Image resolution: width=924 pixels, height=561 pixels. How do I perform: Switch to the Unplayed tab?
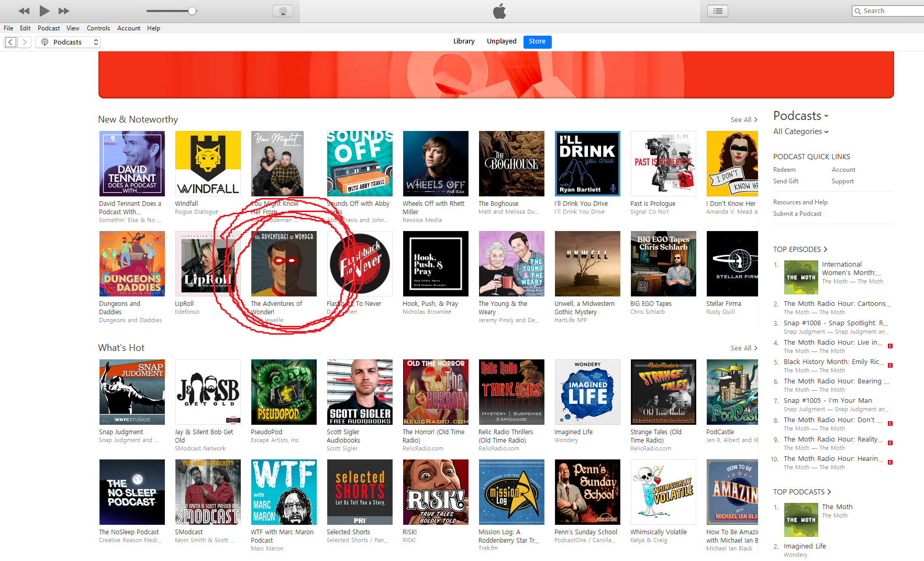tap(502, 41)
